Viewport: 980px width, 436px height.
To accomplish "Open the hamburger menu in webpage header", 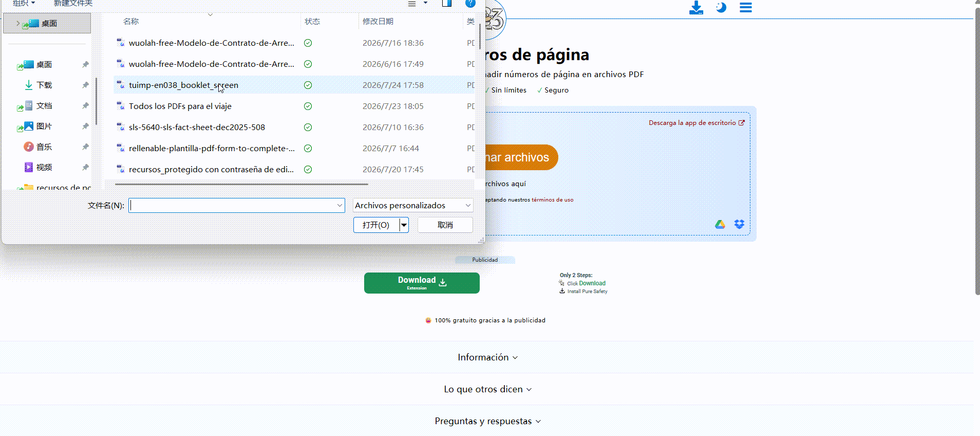I will coord(746,8).
